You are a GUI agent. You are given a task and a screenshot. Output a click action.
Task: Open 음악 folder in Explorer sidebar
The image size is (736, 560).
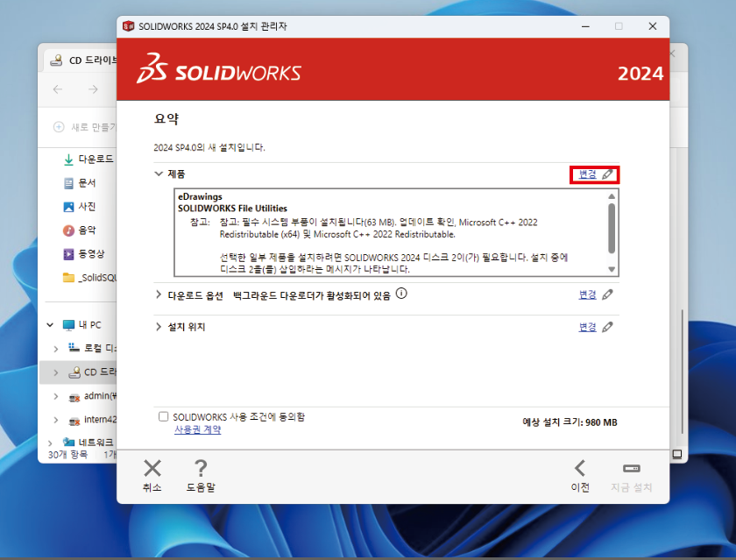tap(80, 230)
